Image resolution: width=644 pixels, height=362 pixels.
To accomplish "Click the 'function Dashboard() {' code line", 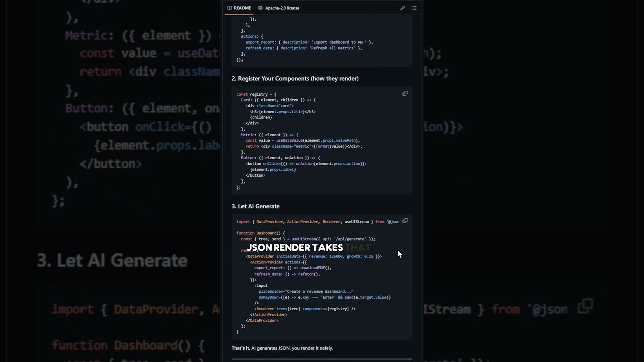I will coord(261,233).
